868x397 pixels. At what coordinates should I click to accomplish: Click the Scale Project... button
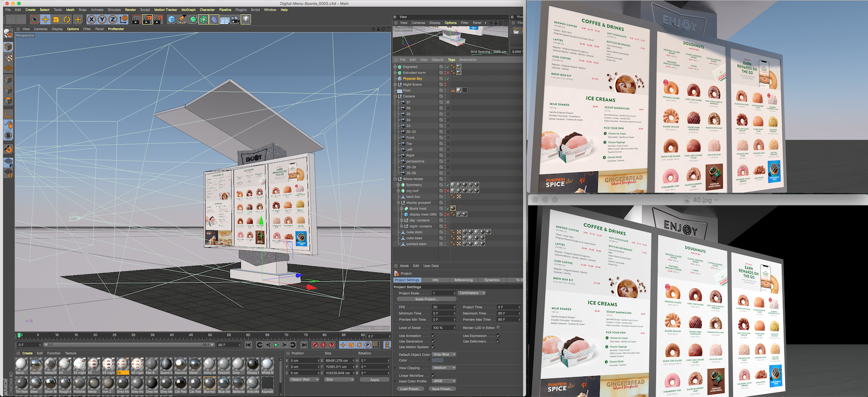click(427, 299)
